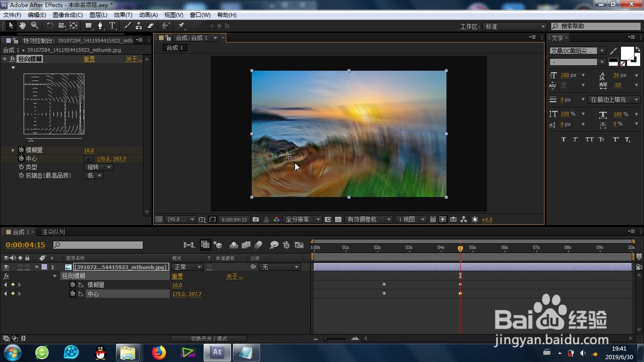Apply the Faux Italic text style
The width and height of the screenshot is (644, 362).
576,140
